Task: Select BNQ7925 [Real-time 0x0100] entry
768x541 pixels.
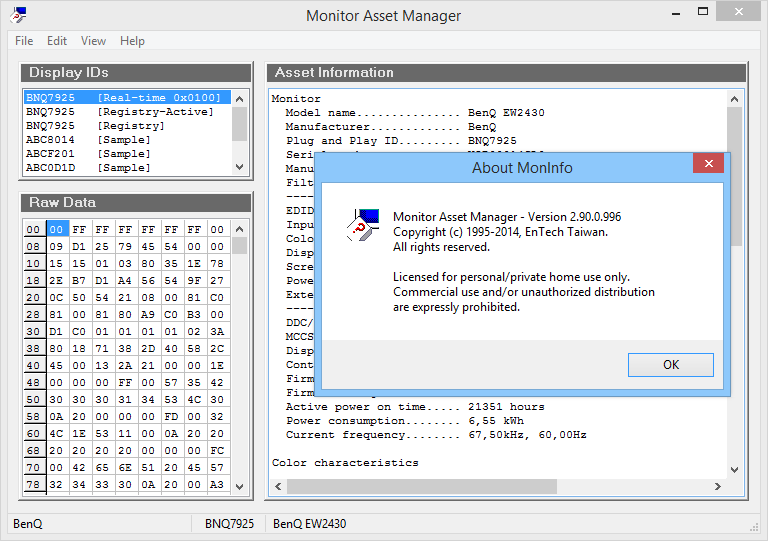Action: (x=127, y=97)
